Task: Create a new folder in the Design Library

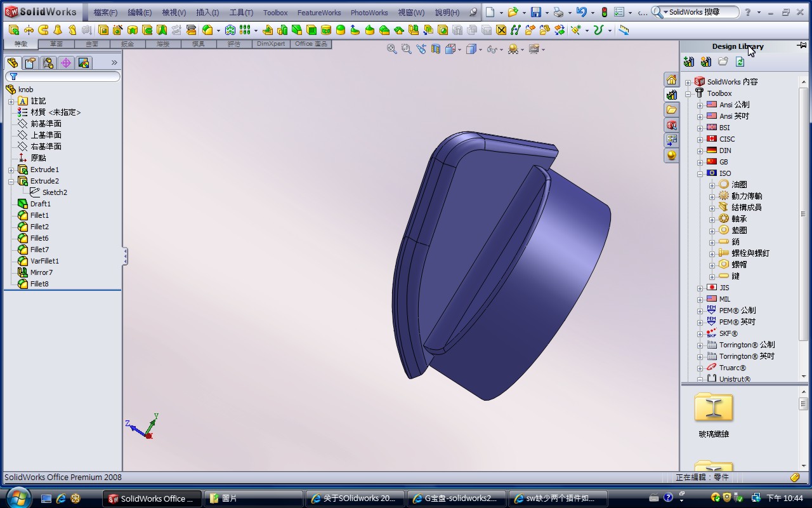Action: pos(723,62)
